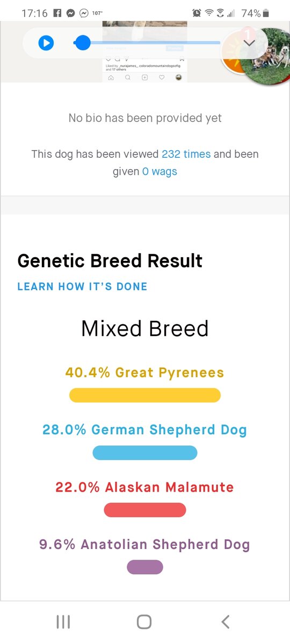Select the 28.0% German Shepherd Dog label
The width and height of the screenshot is (290, 644).
pos(145,430)
